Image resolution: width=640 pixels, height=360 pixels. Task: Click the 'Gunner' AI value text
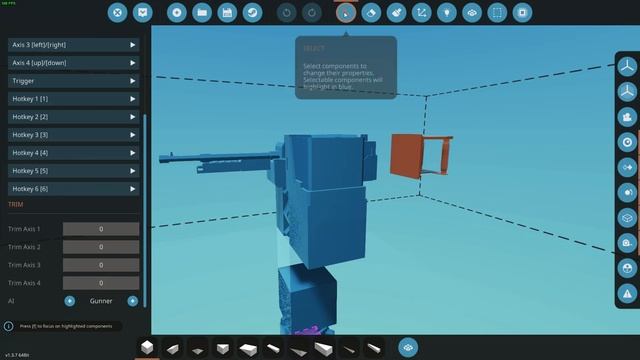coord(101,301)
